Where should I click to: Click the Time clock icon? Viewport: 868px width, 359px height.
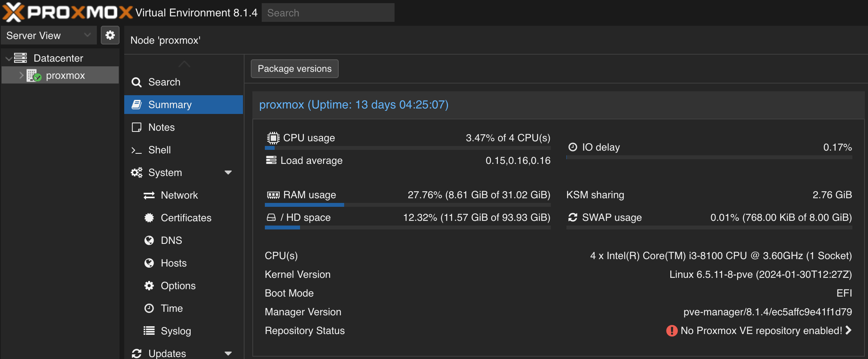[149, 308]
